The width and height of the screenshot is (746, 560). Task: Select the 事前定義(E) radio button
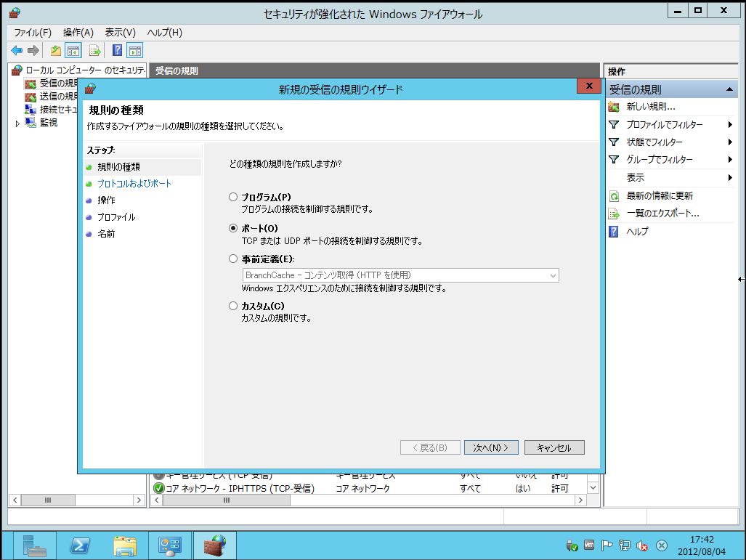[x=233, y=259]
